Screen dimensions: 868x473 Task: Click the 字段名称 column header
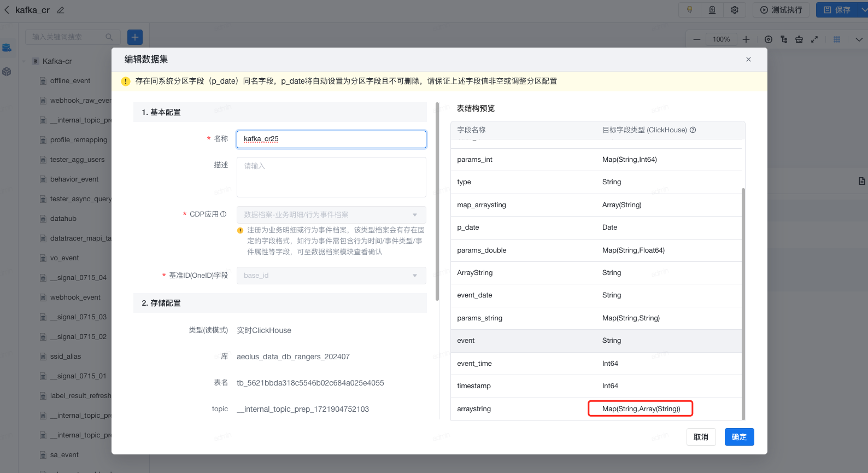tap(471, 130)
